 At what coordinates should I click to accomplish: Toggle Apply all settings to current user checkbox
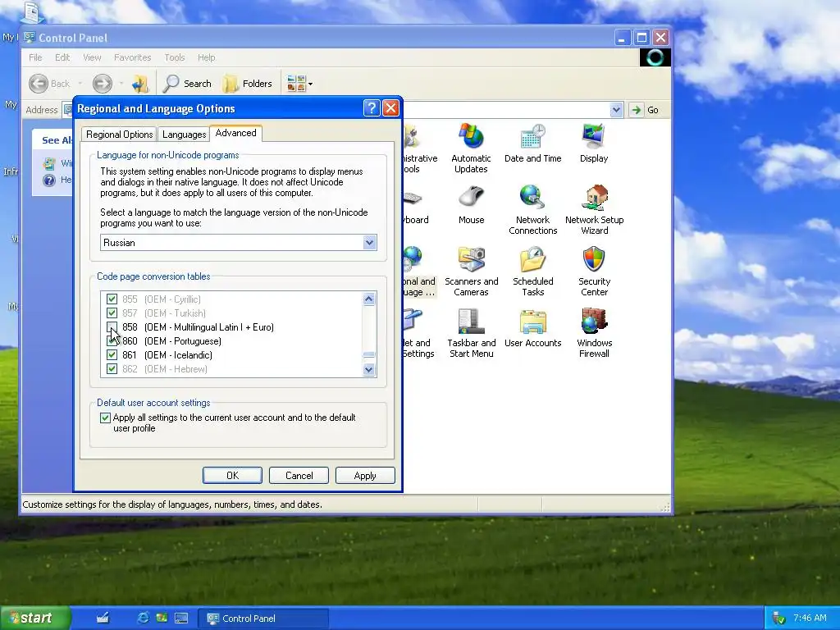(x=106, y=418)
